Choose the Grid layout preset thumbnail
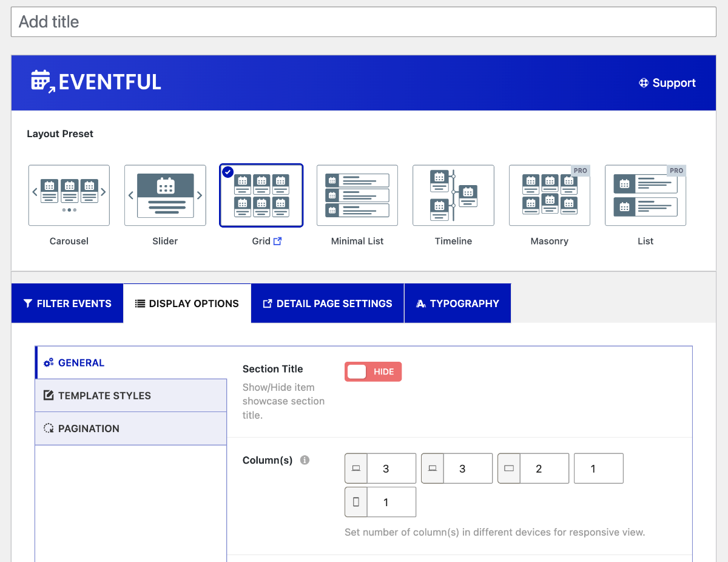Image resolution: width=728 pixels, height=562 pixels. pyautogui.click(x=261, y=195)
